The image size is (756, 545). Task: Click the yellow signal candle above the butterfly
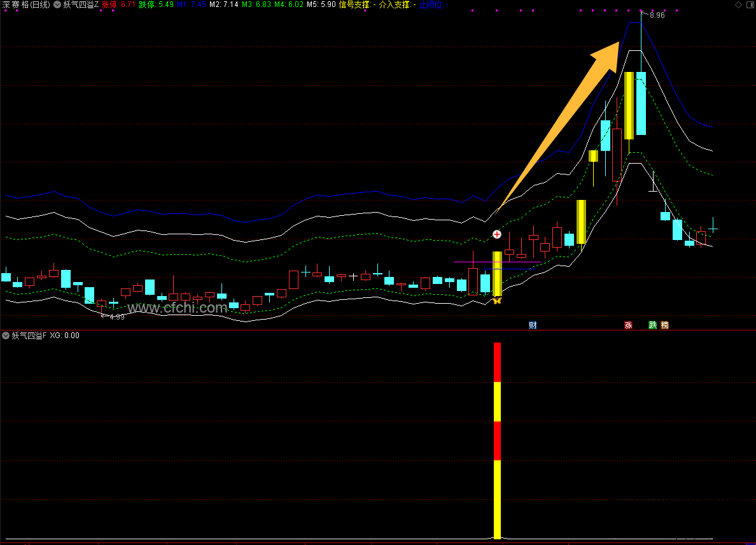pos(497,274)
